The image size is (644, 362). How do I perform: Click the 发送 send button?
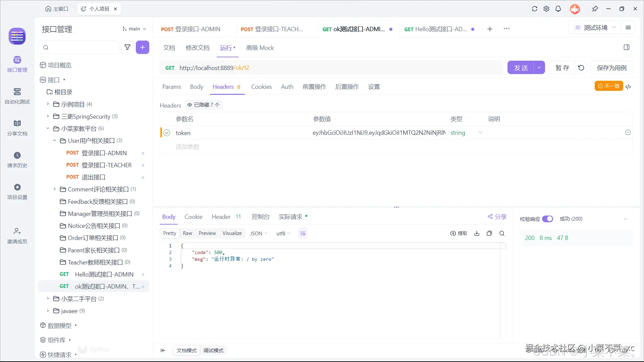click(521, 68)
